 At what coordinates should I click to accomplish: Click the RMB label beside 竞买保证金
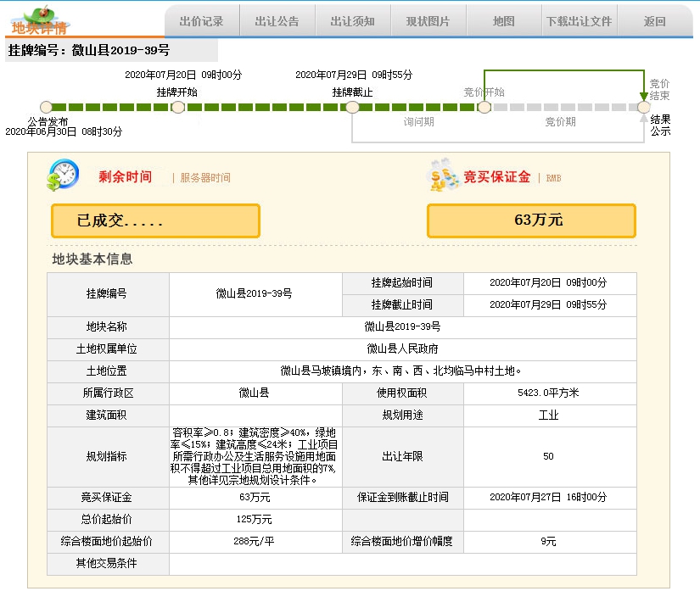(x=553, y=178)
